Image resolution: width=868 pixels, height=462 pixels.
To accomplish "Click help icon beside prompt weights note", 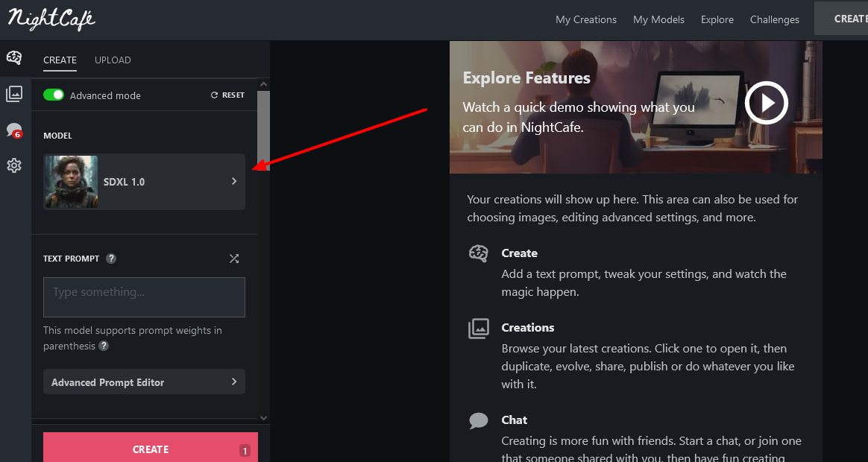I will 104,346.
